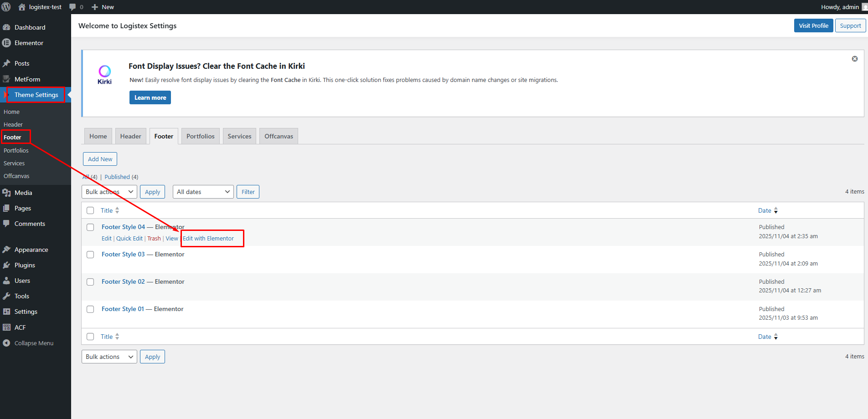Click the Plugins plug icon

tap(6, 265)
